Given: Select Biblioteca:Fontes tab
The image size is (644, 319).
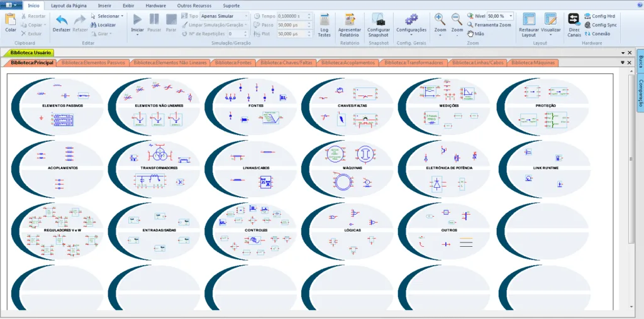Looking at the screenshot, I should click(x=233, y=63).
